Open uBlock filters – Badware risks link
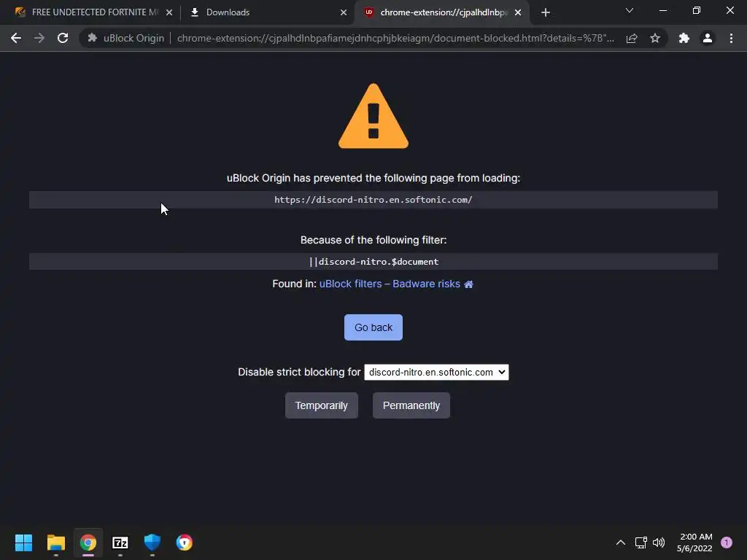The image size is (747, 560). tap(390, 284)
